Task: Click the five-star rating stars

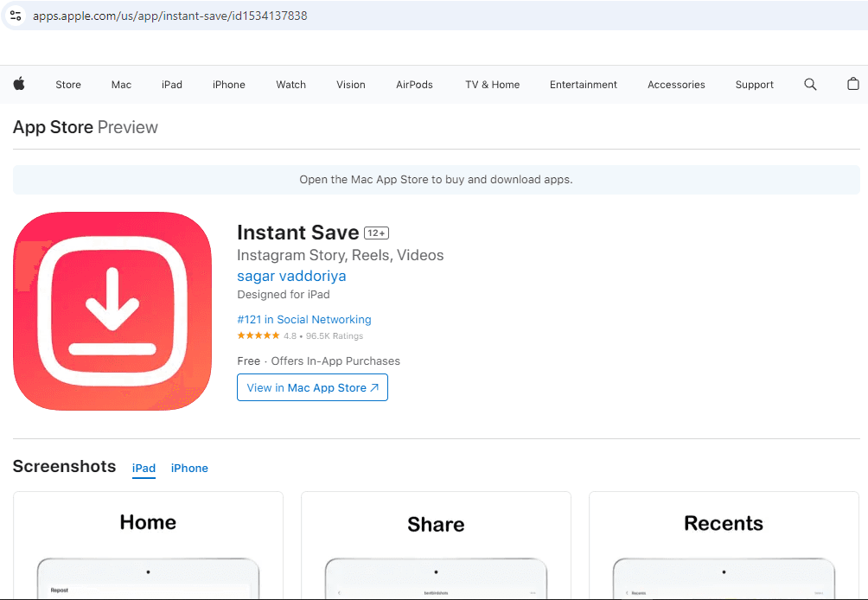Action: tap(258, 335)
